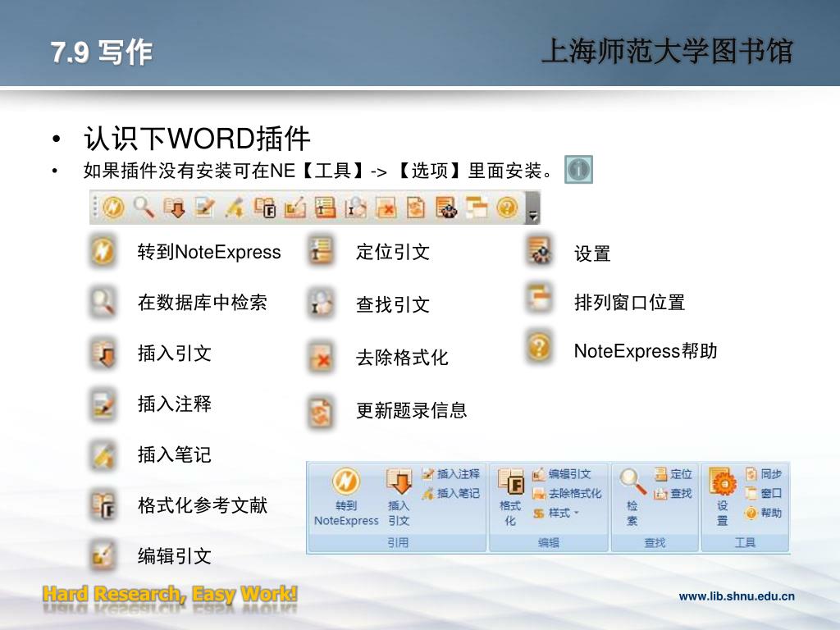This screenshot has height=630, width=840.
Task: Click the 7.9 写作 slide title
Action: click(x=102, y=52)
